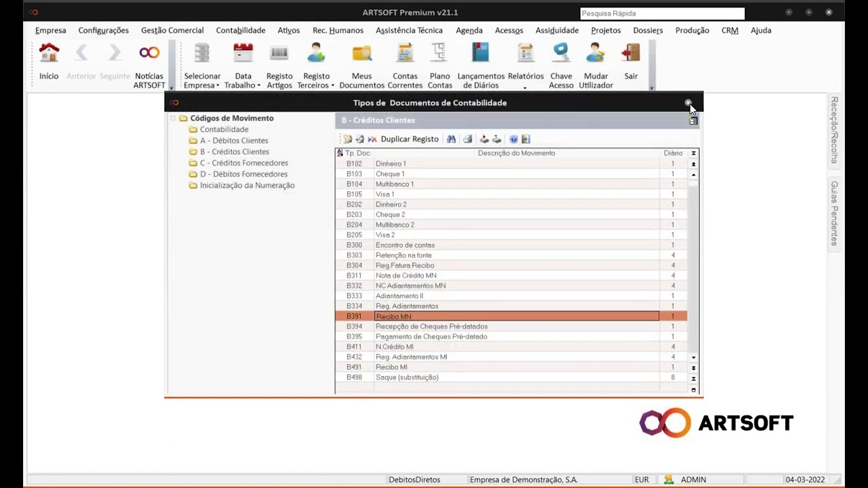
Task: Open Guias Pendentes side tab
Action: 835,213
